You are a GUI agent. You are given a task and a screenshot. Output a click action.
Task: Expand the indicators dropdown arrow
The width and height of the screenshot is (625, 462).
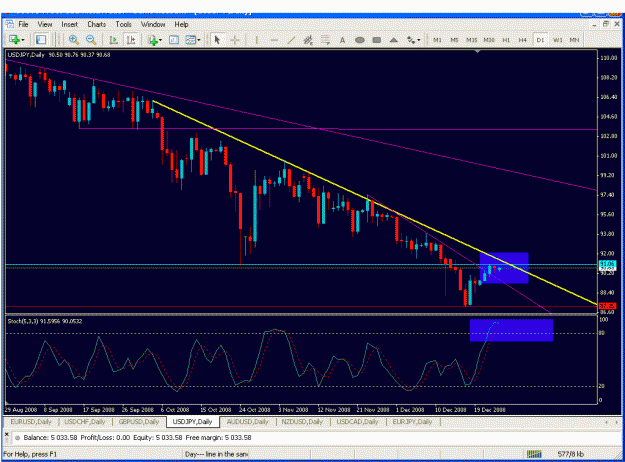click(x=160, y=40)
